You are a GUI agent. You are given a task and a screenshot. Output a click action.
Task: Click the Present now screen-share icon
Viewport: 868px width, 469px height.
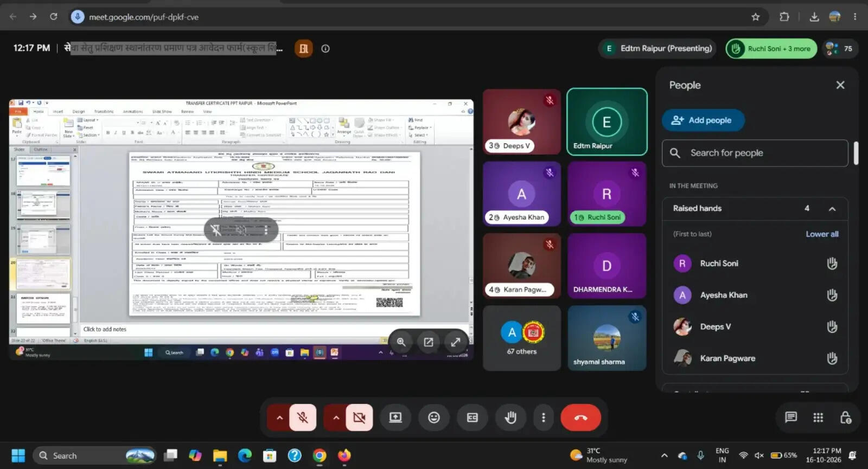(x=395, y=417)
